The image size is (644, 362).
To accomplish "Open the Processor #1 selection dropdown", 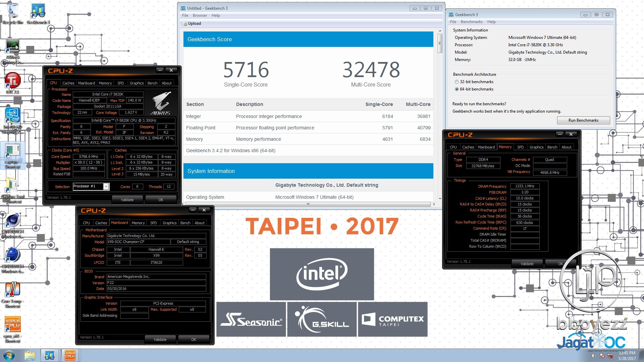I will coord(106,186).
